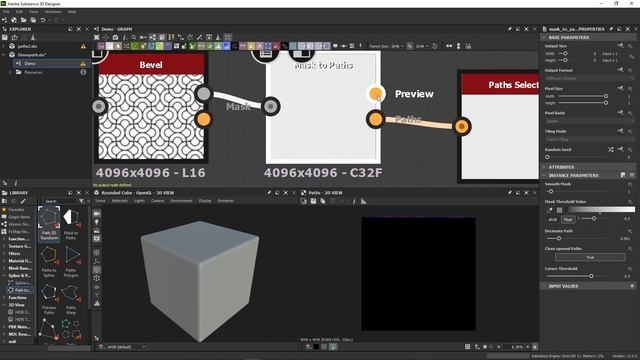The height and width of the screenshot is (360, 640).
Task: Open the Windows menu
Action: click(x=53, y=12)
